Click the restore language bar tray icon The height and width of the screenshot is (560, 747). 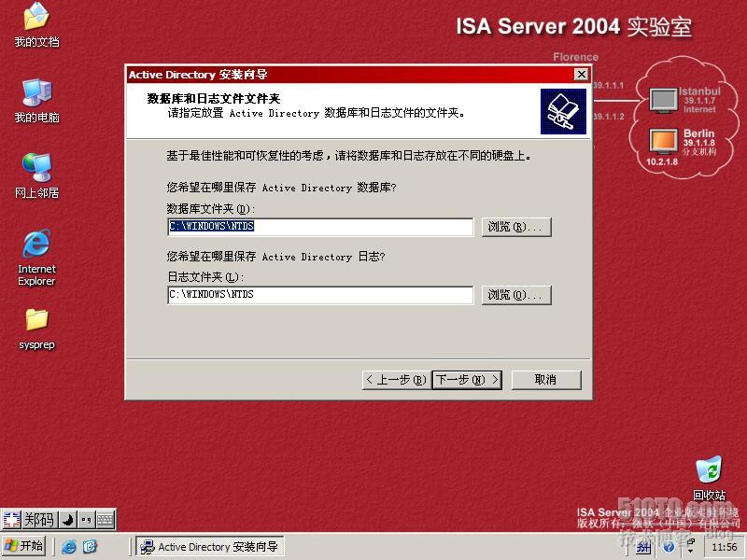pos(691,542)
